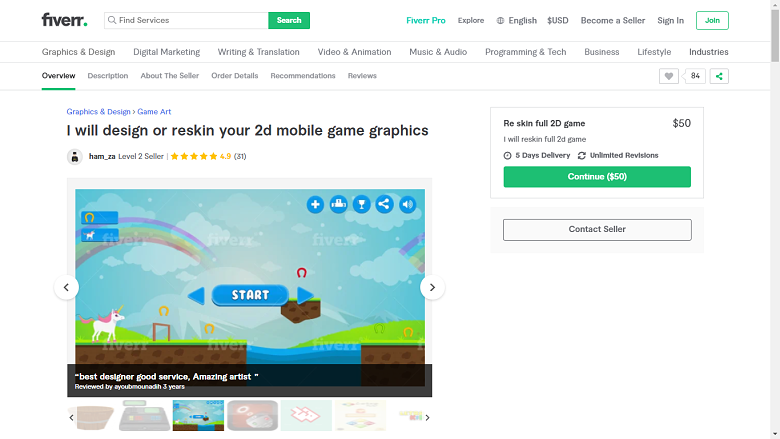
Task: Click the (31) reviews count
Action: click(240, 156)
